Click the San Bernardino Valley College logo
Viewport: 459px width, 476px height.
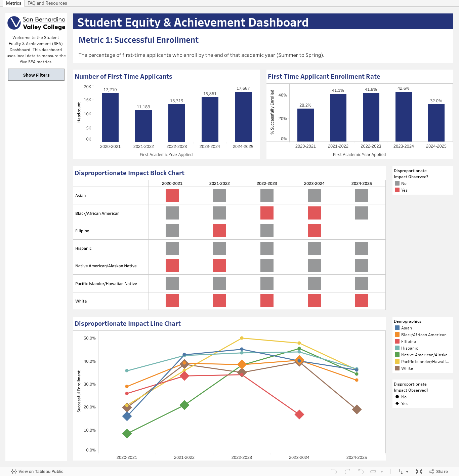point(36,23)
